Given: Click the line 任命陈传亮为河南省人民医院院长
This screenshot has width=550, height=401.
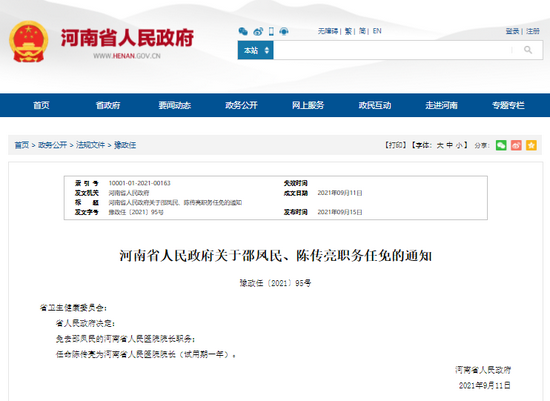Looking at the screenshot, I should pyautogui.click(x=146, y=354).
